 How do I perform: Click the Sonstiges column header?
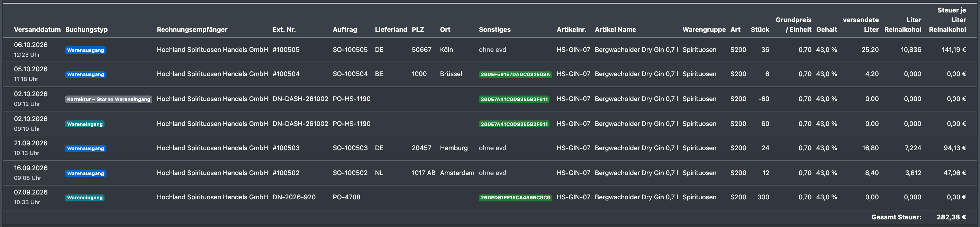[494, 30]
